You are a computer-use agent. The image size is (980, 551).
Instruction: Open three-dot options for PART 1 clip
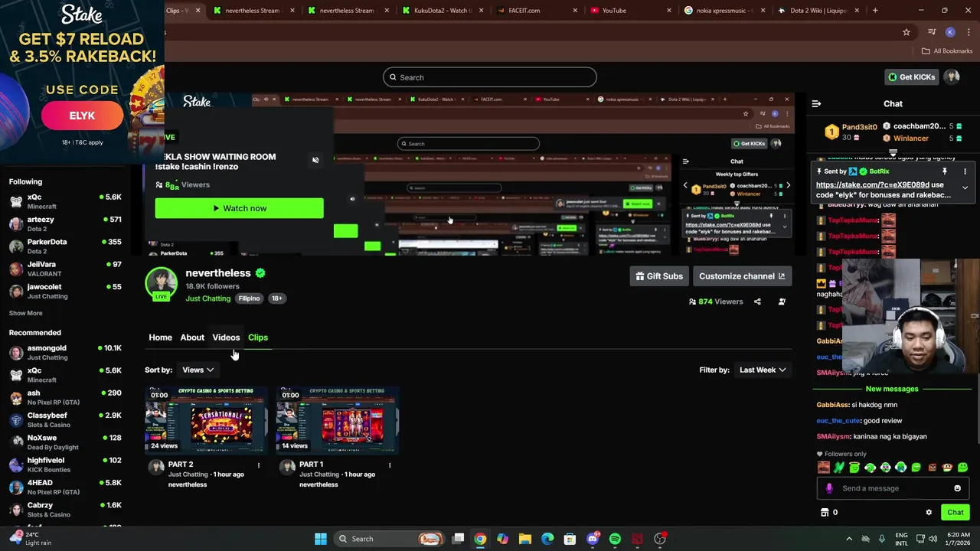point(389,465)
